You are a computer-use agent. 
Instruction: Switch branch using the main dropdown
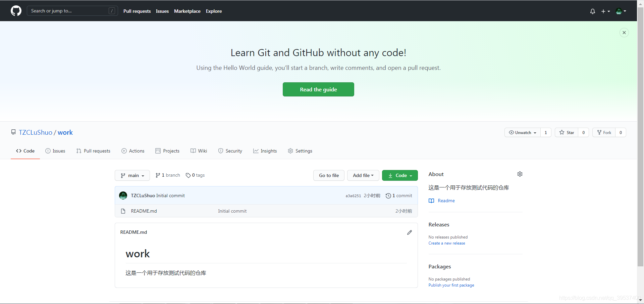(132, 175)
